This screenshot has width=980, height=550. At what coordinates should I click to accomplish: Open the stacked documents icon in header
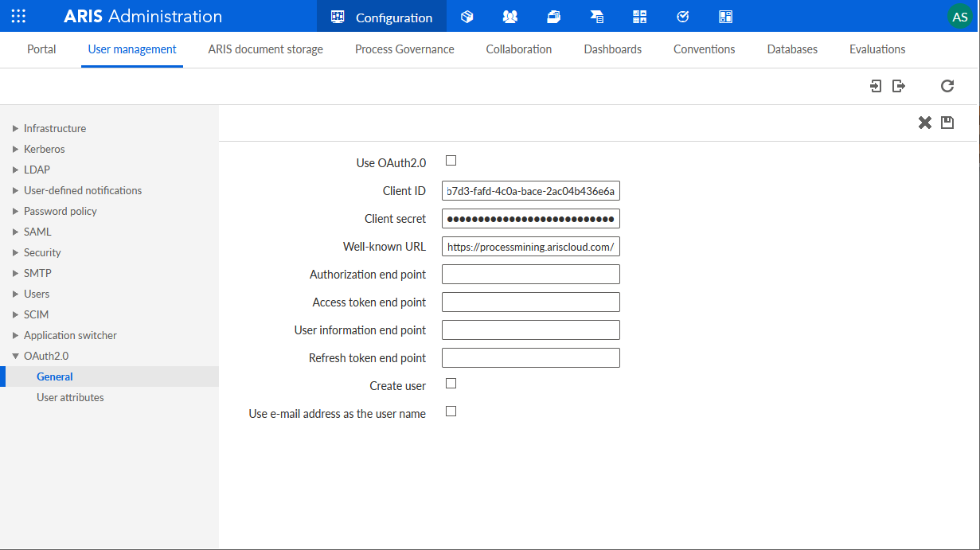point(554,16)
